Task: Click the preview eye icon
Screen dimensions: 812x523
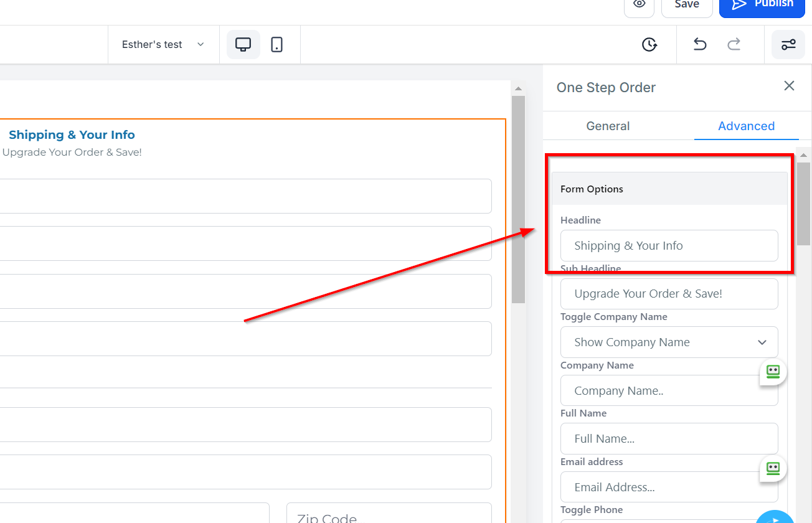Action: 639,5
